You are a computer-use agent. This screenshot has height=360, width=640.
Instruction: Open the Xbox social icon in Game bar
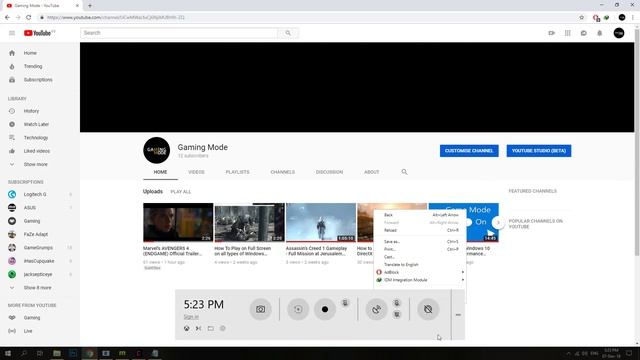point(198,328)
